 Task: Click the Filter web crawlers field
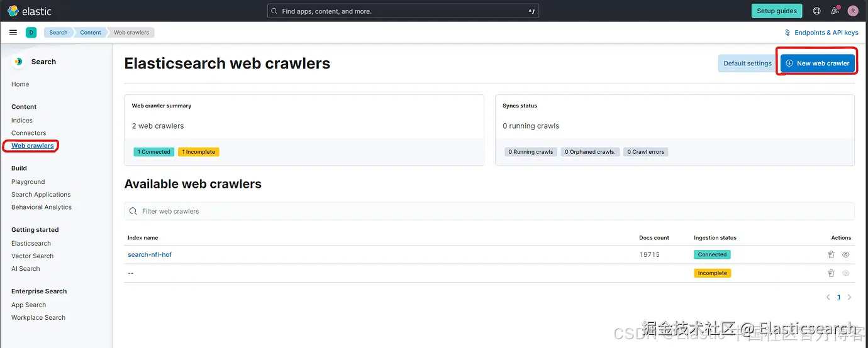click(489, 211)
